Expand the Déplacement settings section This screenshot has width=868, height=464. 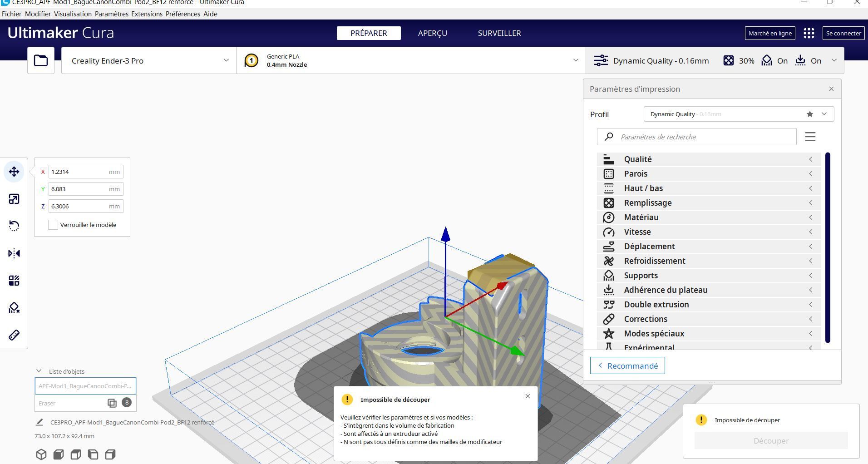click(709, 246)
